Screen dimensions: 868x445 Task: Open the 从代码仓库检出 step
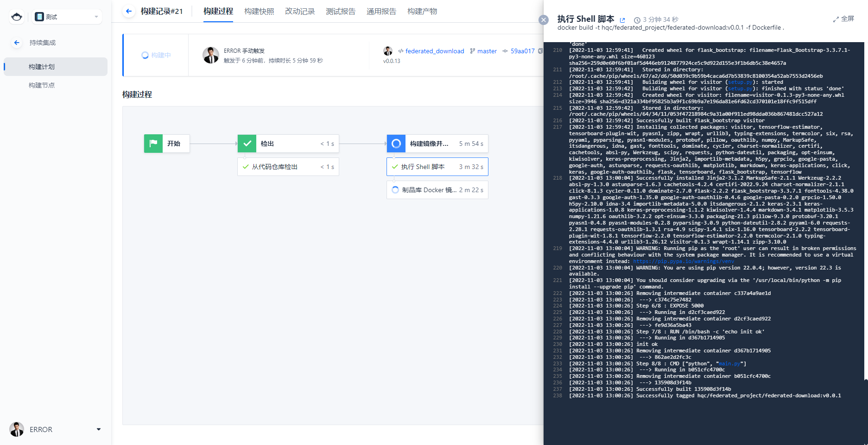tap(288, 167)
